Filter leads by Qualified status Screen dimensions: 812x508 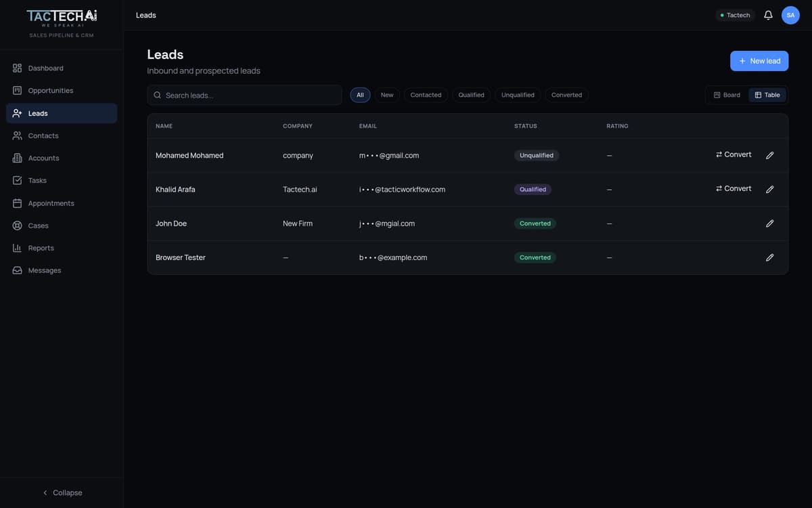click(x=471, y=95)
